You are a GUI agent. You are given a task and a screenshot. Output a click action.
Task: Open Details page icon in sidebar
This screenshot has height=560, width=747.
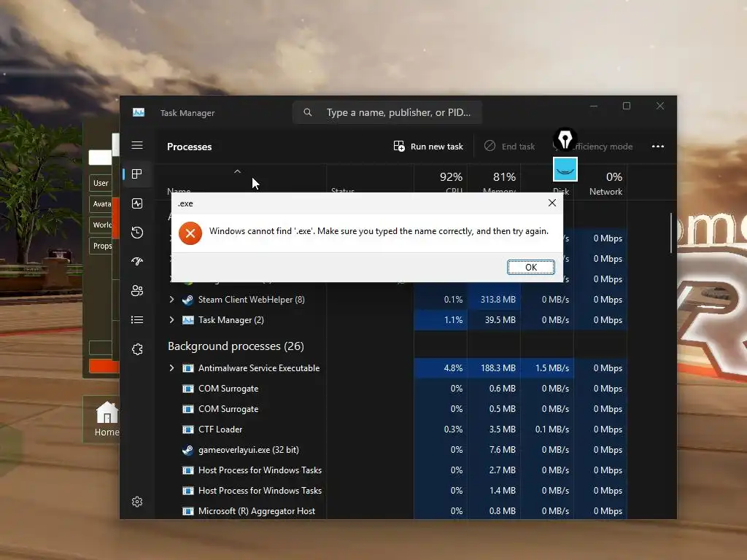point(137,319)
